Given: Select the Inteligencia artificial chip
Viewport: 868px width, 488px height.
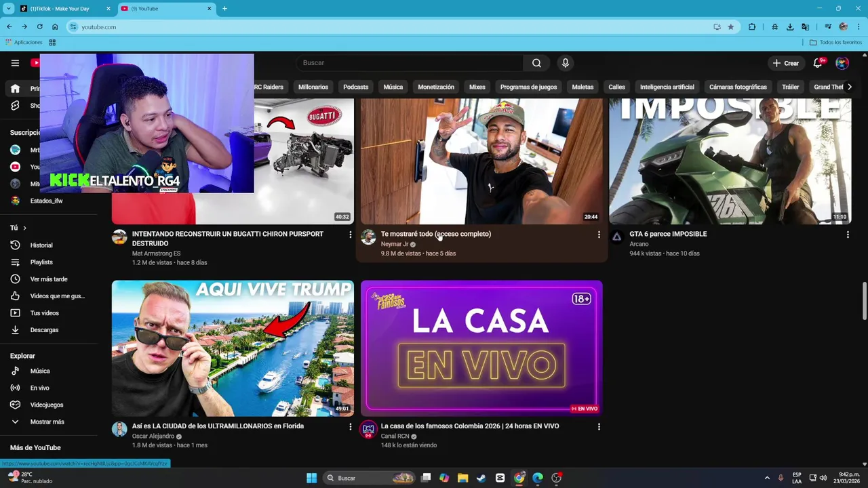Looking at the screenshot, I should click(667, 87).
